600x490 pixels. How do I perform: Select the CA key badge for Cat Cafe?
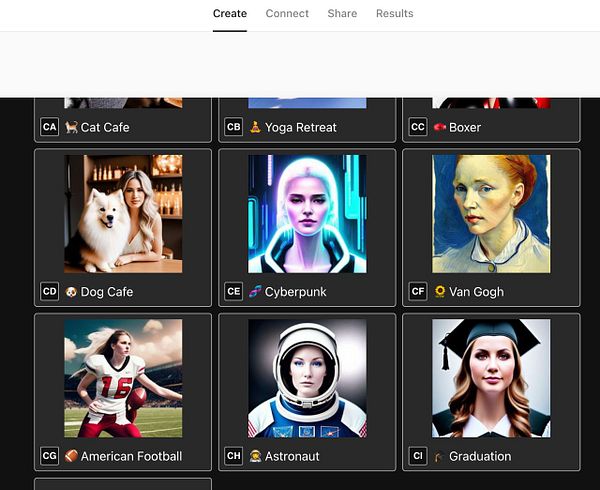click(50, 127)
